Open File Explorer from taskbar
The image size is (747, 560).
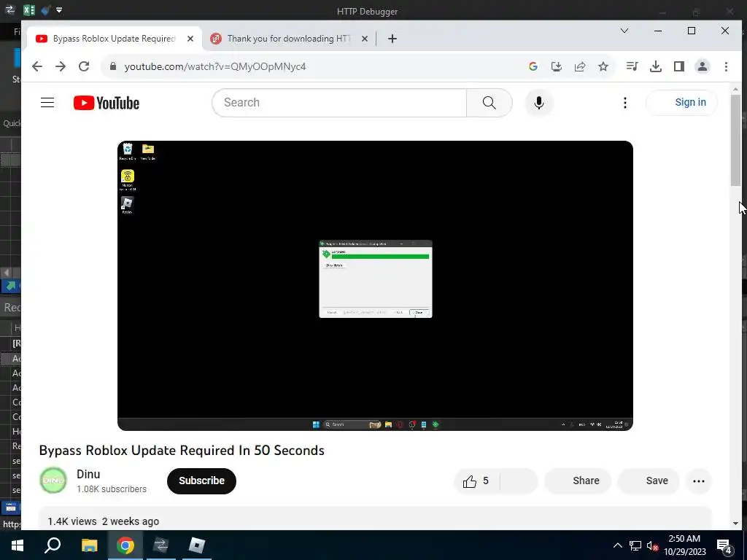pyautogui.click(x=89, y=545)
